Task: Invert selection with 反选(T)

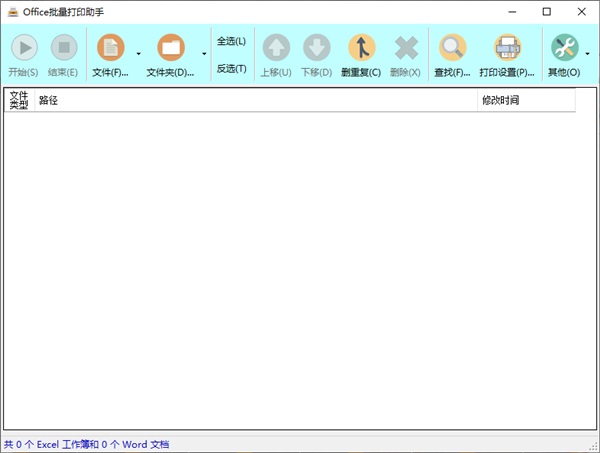Action: [231, 68]
